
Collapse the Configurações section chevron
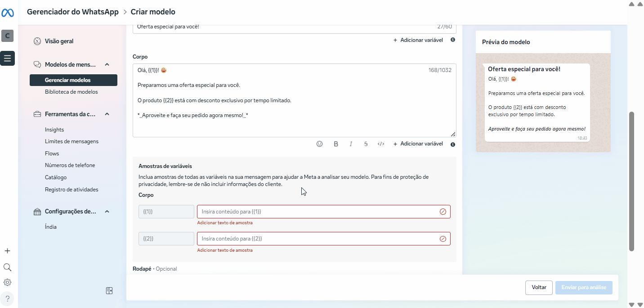pos(107,212)
